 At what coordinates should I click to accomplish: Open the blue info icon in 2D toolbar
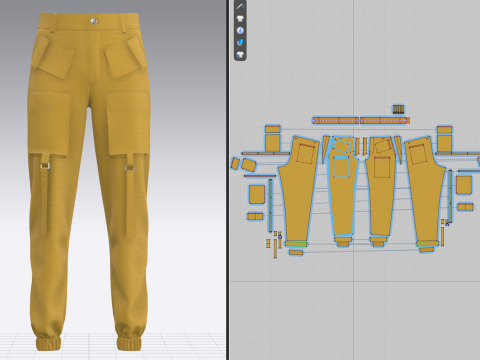[x=240, y=30]
